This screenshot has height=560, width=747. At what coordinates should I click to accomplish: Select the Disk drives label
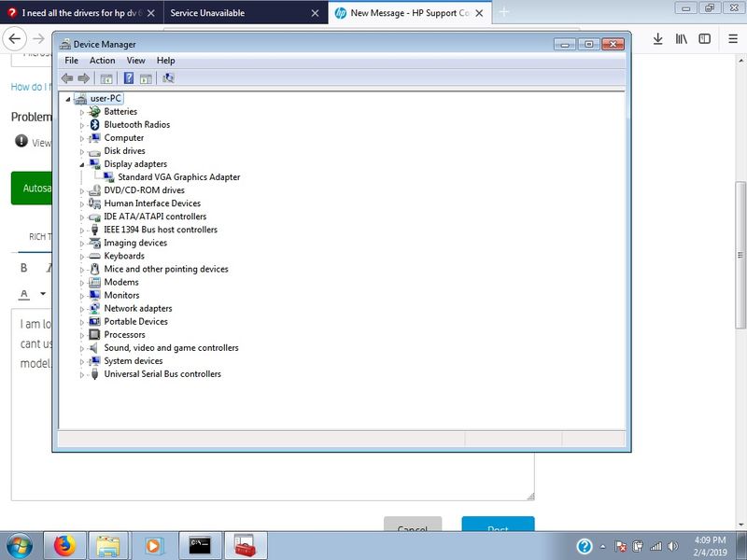pos(125,151)
